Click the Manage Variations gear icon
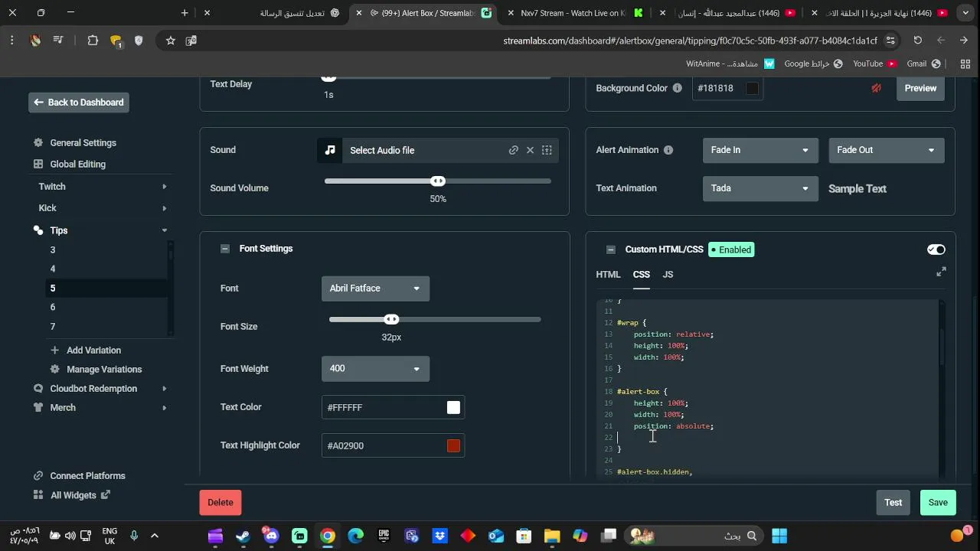This screenshot has height=551, width=980. click(54, 370)
